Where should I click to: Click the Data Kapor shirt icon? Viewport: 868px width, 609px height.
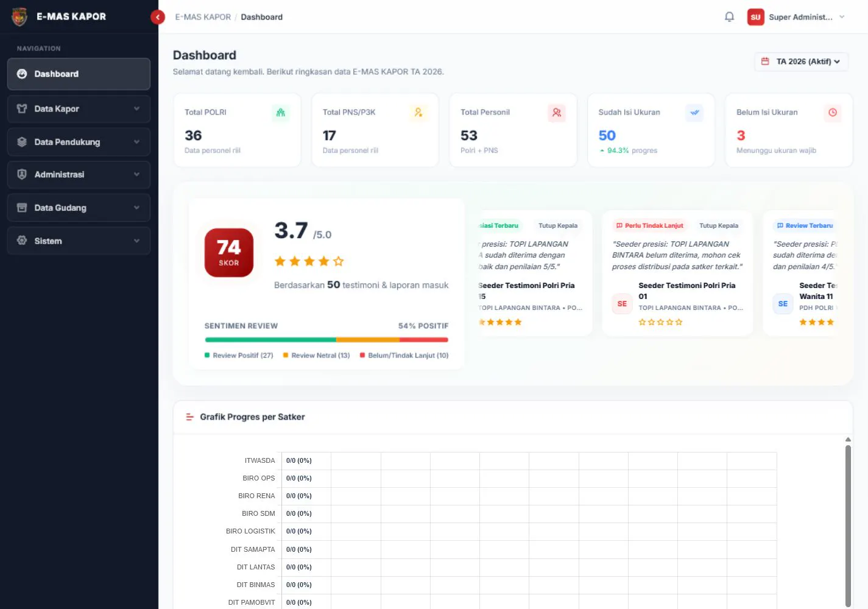[22, 108]
